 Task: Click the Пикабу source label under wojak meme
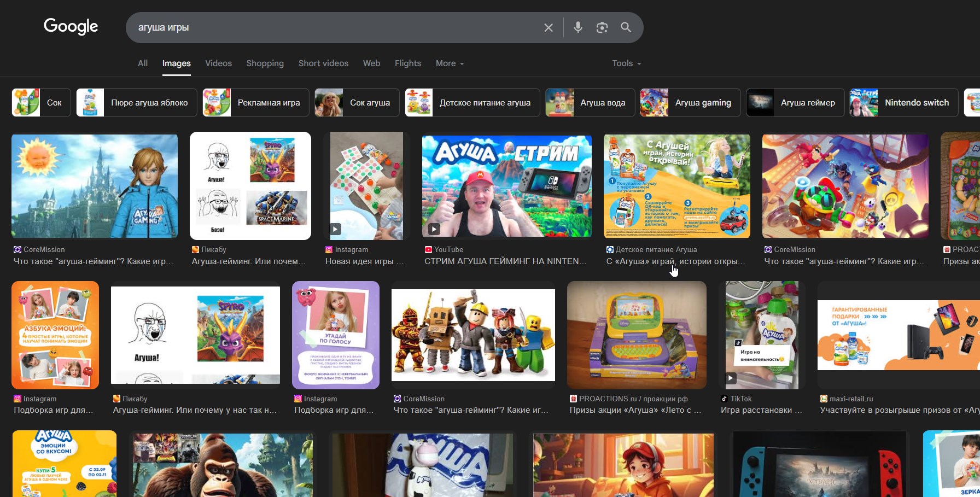pos(209,249)
